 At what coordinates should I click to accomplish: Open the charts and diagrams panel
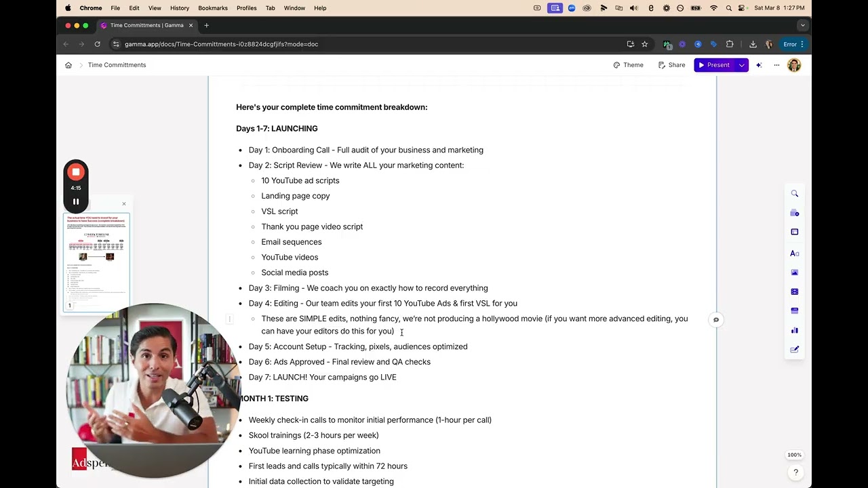click(x=795, y=331)
